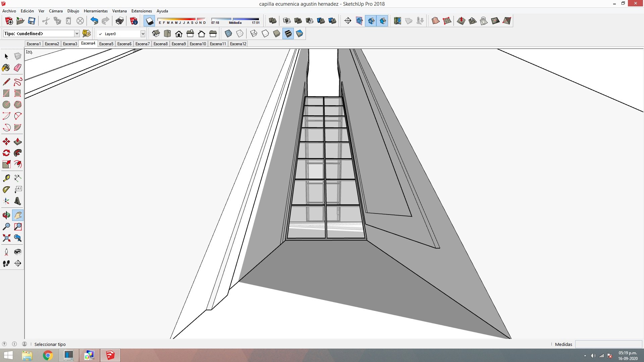Toggle the Shadows display button

(149, 21)
